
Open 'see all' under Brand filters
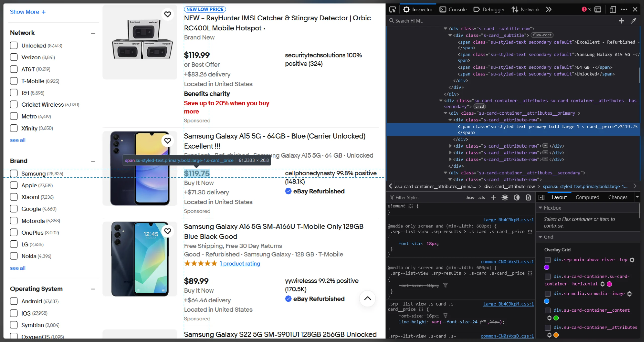point(18,268)
